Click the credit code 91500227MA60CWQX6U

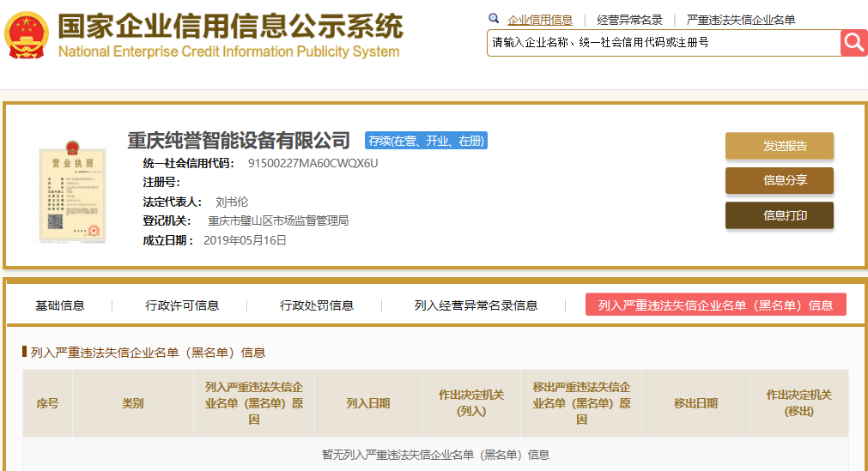point(313,163)
